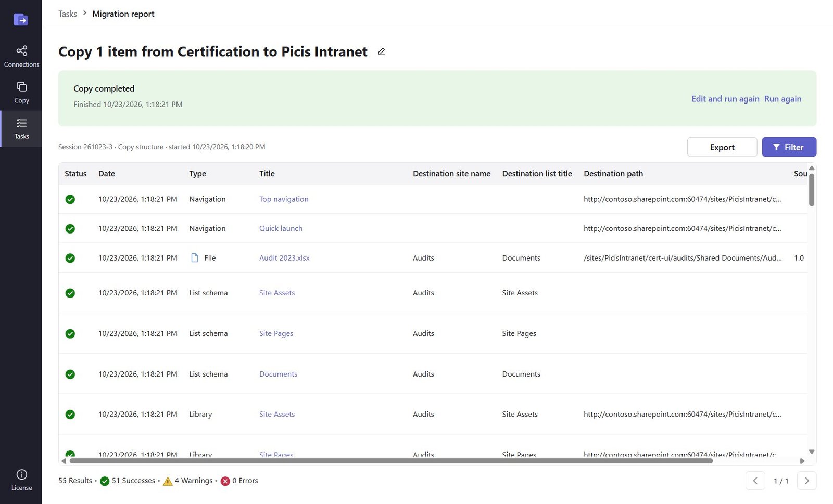Open Site Pages link in List schema row
This screenshot has width=833, height=504.
pyautogui.click(x=276, y=334)
